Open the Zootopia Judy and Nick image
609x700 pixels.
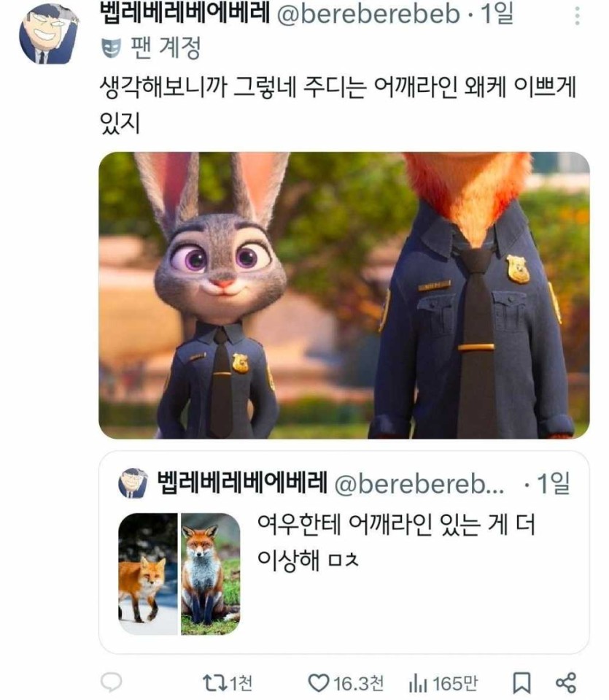(344, 296)
